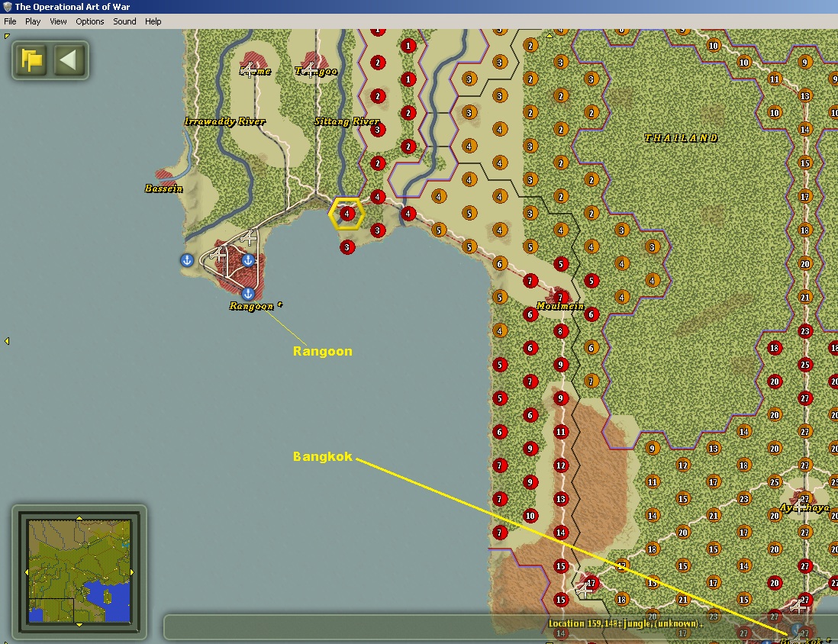This screenshot has width=838, height=644.
Task: Open the Sound menu
Action: [124, 21]
